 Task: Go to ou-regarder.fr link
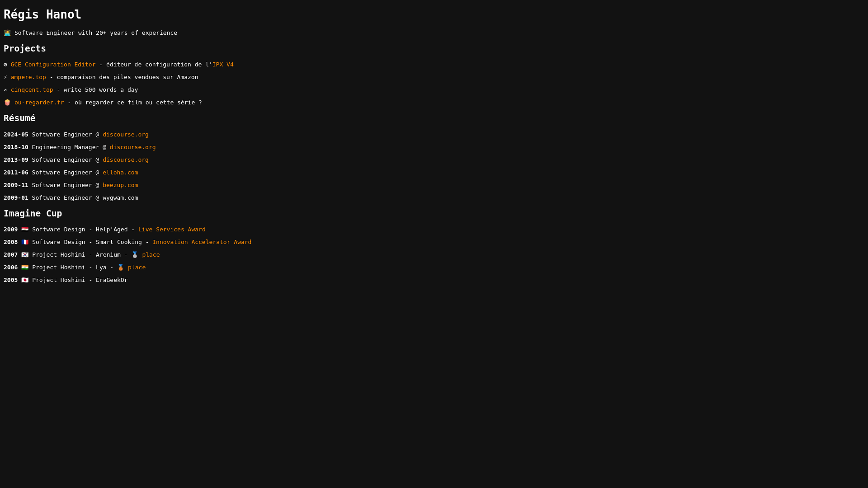(x=39, y=103)
